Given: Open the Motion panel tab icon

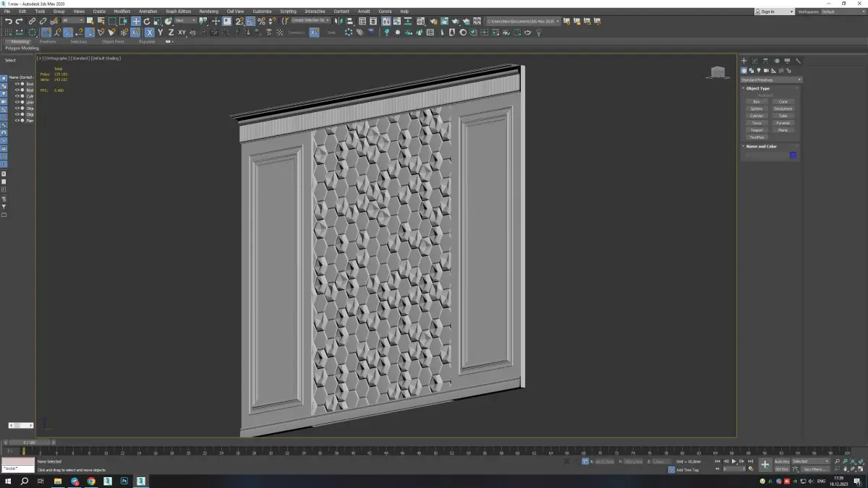Looking at the screenshot, I should 777,61.
